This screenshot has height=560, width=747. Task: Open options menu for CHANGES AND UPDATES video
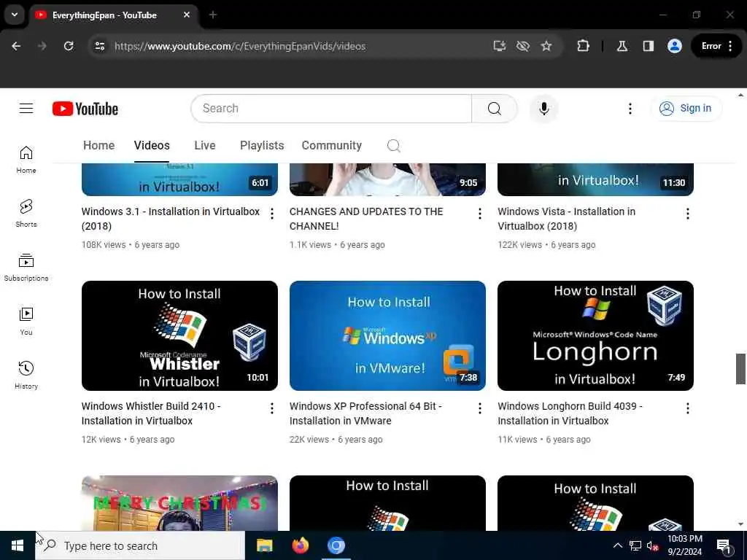click(480, 214)
